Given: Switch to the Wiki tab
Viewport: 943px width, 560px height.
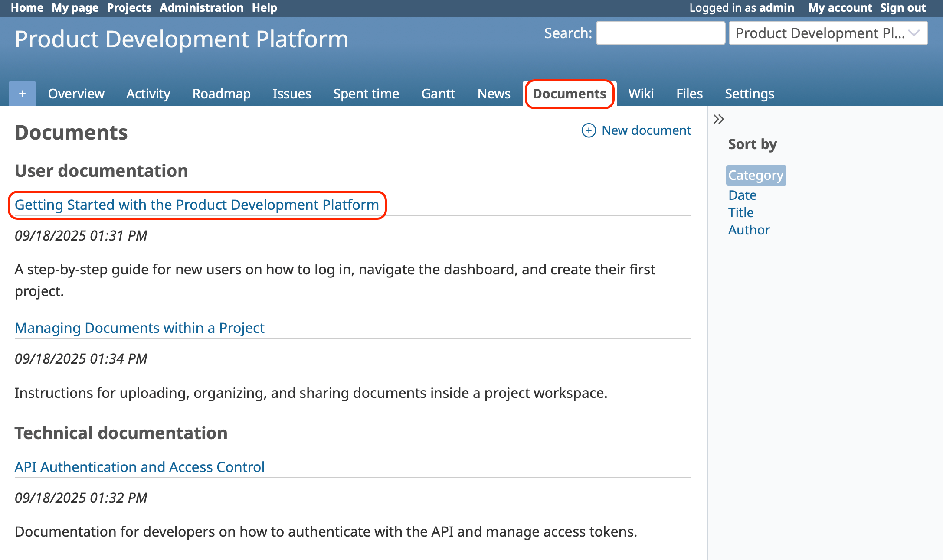Looking at the screenshot, I should 641,94.
